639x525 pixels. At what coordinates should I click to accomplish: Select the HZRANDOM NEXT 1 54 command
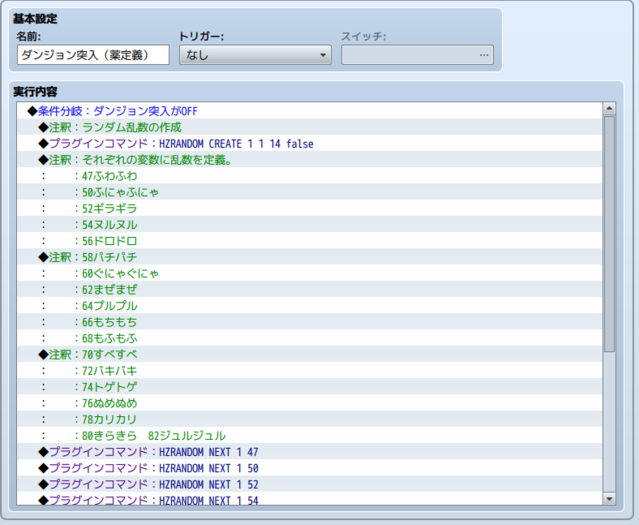(x=309, y=499)
